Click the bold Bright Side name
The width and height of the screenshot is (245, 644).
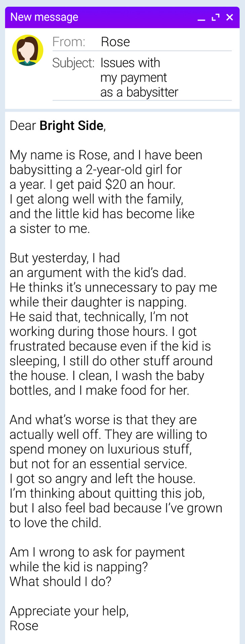[x=71, y=126]
